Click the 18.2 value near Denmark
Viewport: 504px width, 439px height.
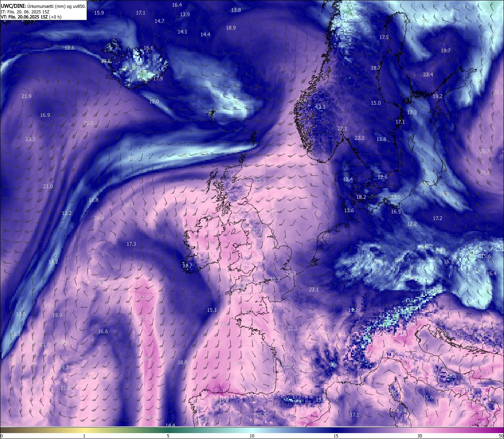(x=361, y=197)
